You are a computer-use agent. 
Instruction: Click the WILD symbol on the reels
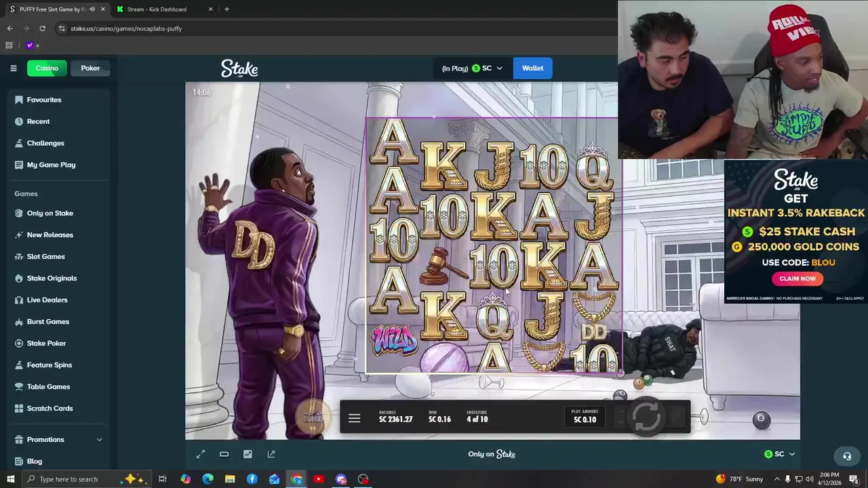394,339
